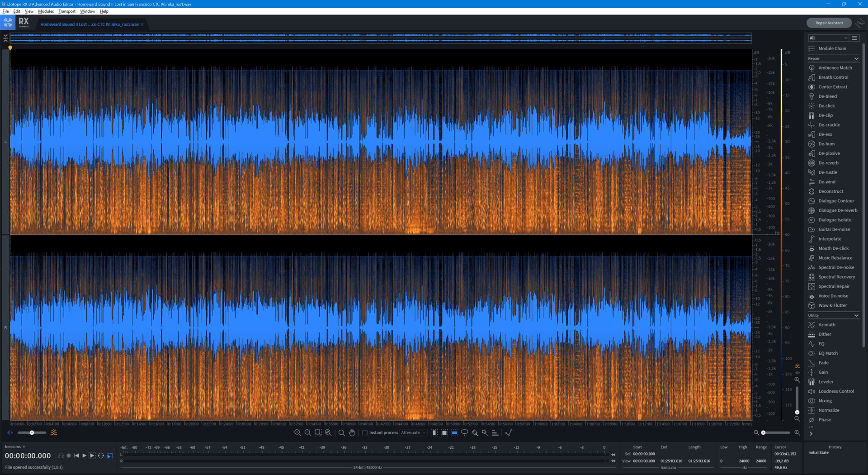
Task: Open the Modules menu
Action: coord(46,11)
